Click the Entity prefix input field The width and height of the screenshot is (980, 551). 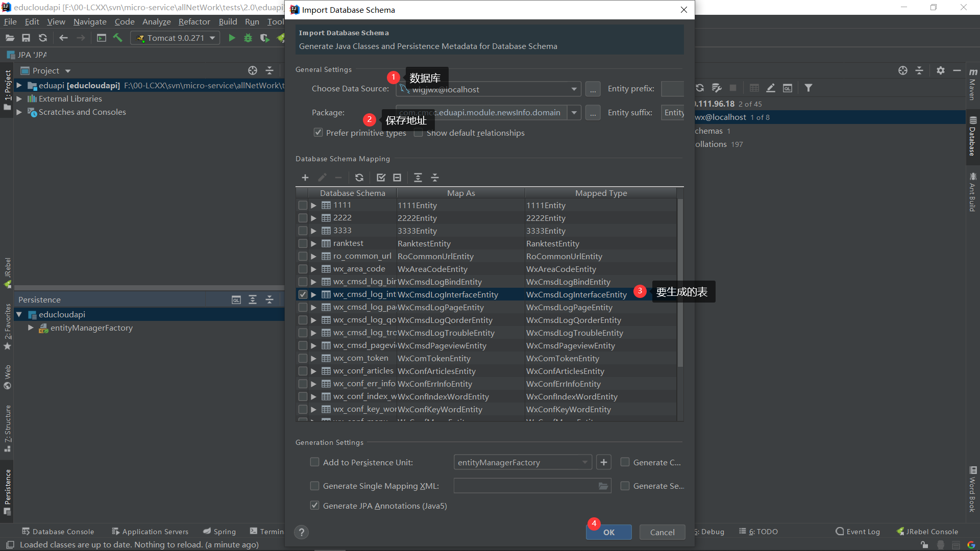click(672, 89)
